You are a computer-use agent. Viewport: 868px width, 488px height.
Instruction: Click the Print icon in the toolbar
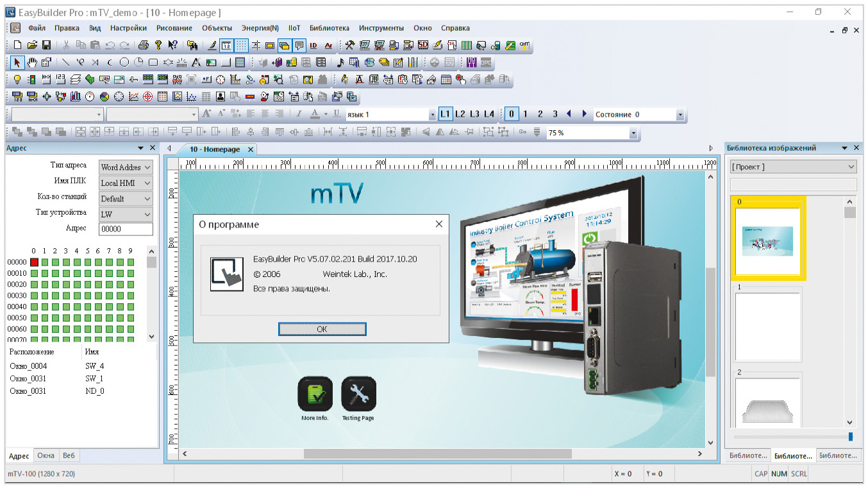pos(144,45)
